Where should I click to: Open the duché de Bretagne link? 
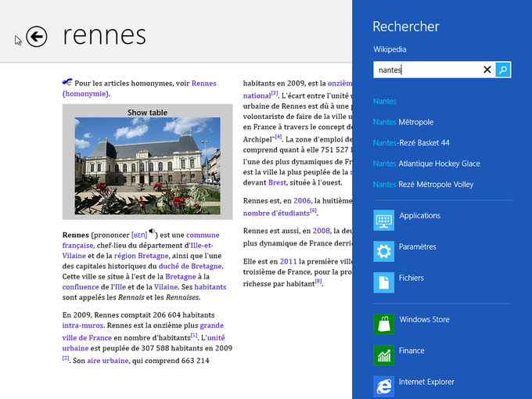pos(190,266)
